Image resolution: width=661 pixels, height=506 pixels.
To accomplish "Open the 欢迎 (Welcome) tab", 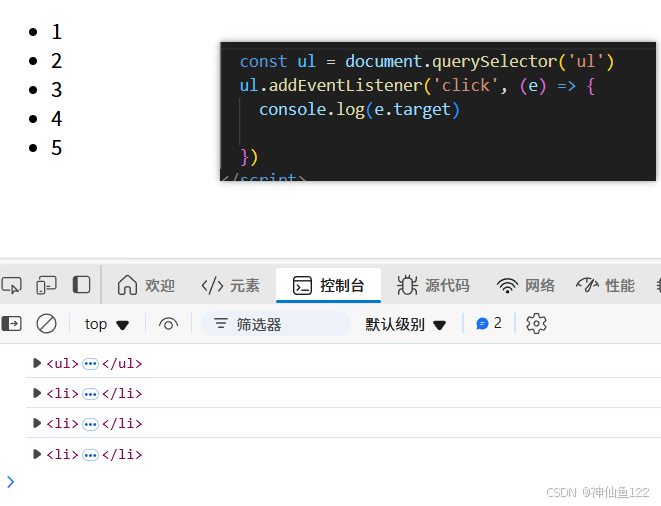I will point(146,285).
